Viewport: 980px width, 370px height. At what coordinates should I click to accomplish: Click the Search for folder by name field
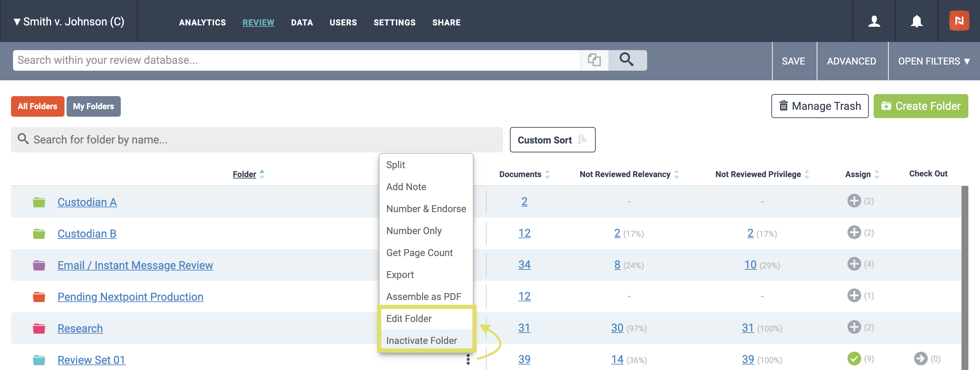coord(257,140)
